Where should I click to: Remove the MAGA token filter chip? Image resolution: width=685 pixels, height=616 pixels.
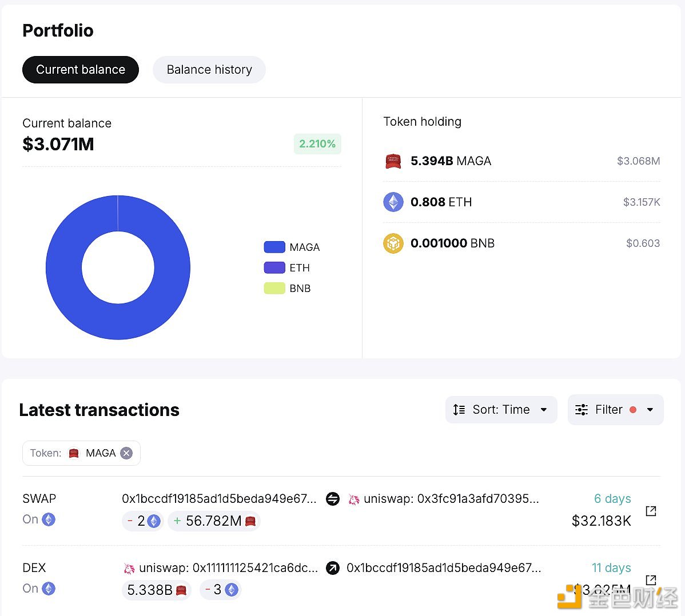coord(126,453)
